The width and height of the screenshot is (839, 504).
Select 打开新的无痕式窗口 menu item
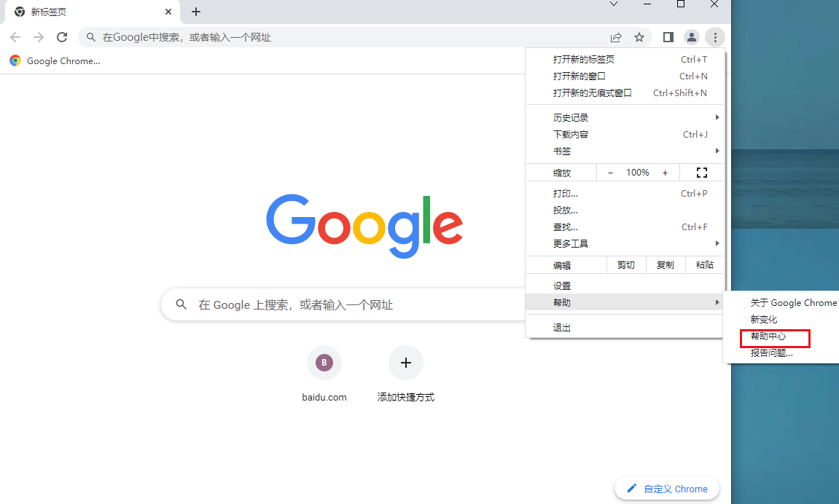[x=625, y=93]
